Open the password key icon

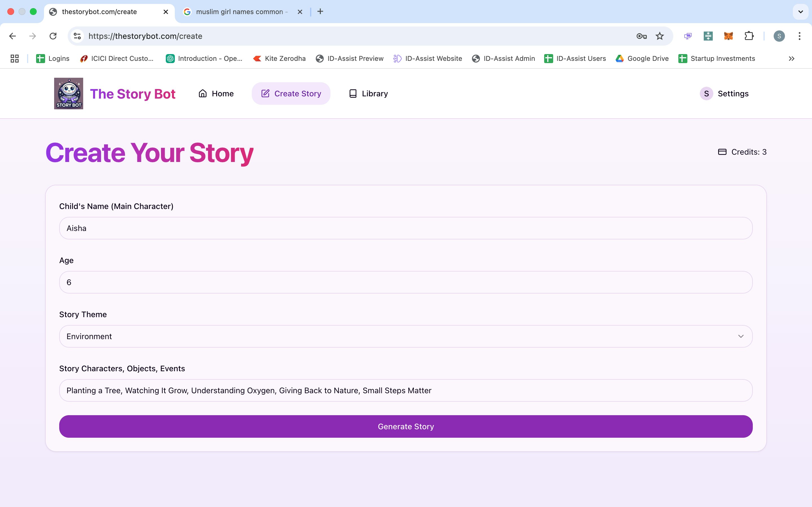(x=641, y=36)
